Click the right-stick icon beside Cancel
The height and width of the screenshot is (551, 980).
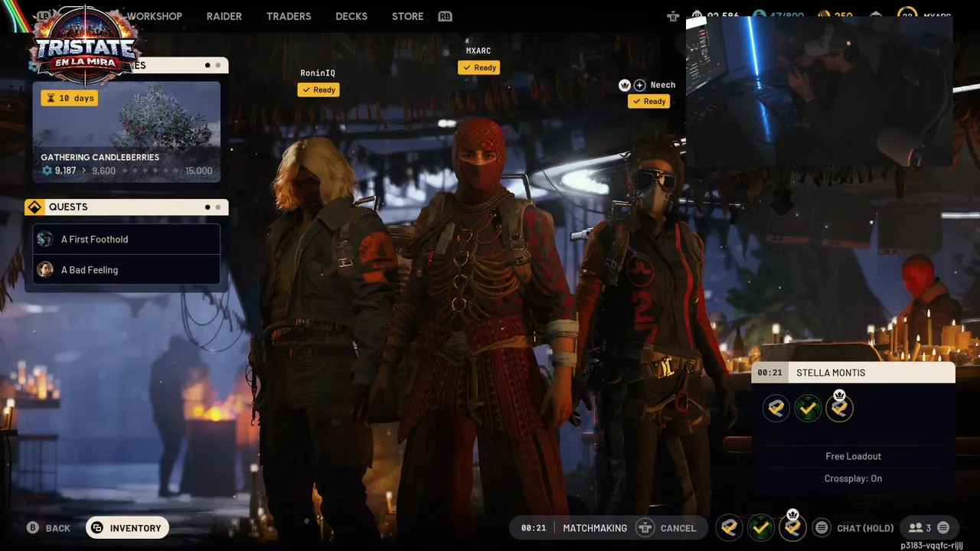[x=645, y=527]
